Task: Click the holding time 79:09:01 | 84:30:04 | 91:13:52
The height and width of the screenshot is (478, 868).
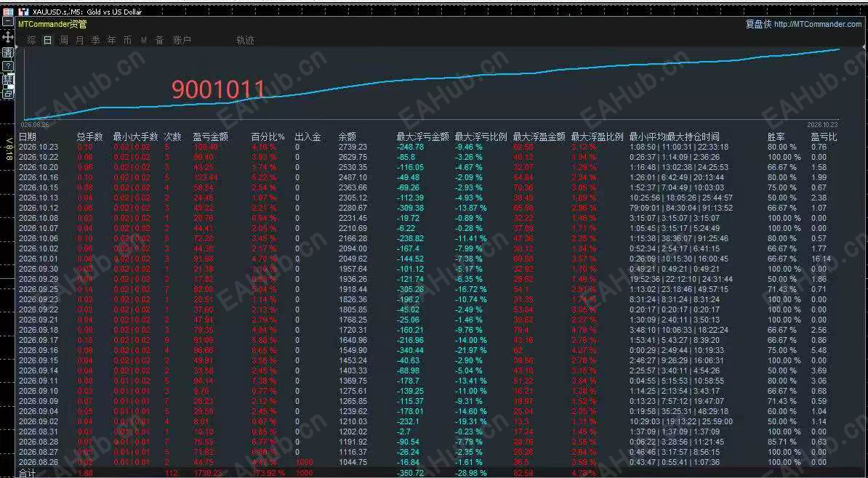Action: 681,208
